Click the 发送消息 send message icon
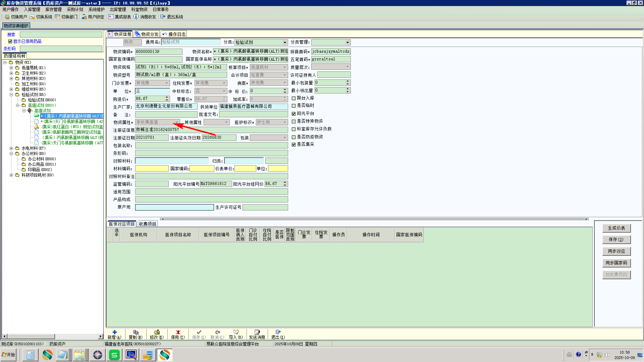The height and width of the screenshot is (362, 644). (257, 332)
